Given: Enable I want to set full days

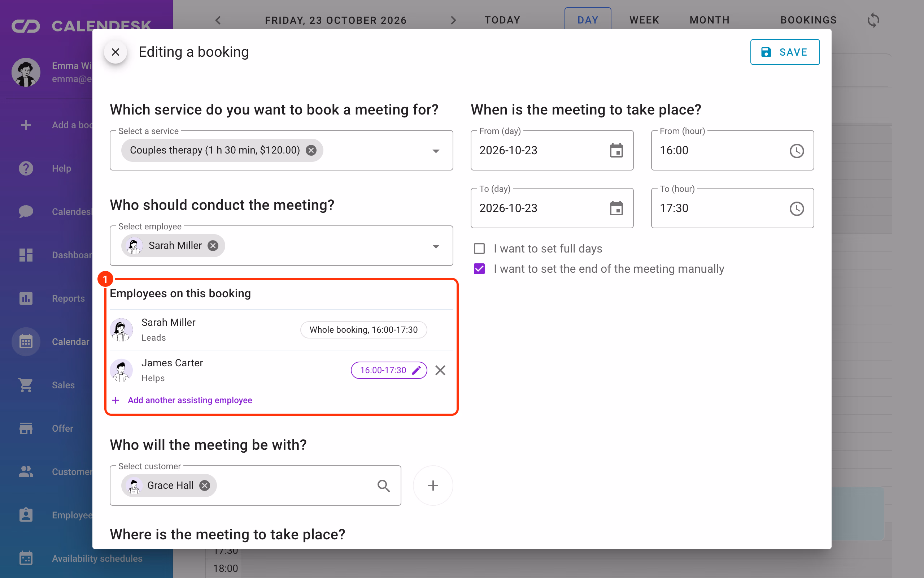Looking at the screenshot, I should click(479, 249).
